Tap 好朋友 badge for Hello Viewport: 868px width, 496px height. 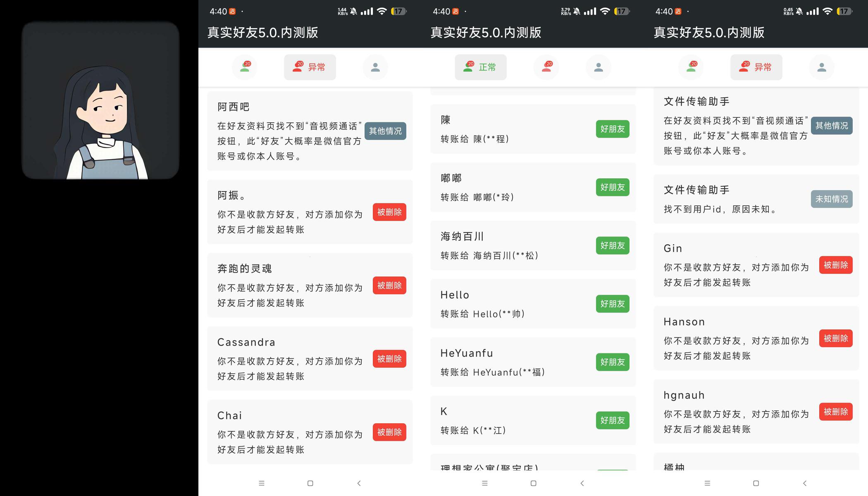click(612, 304)
